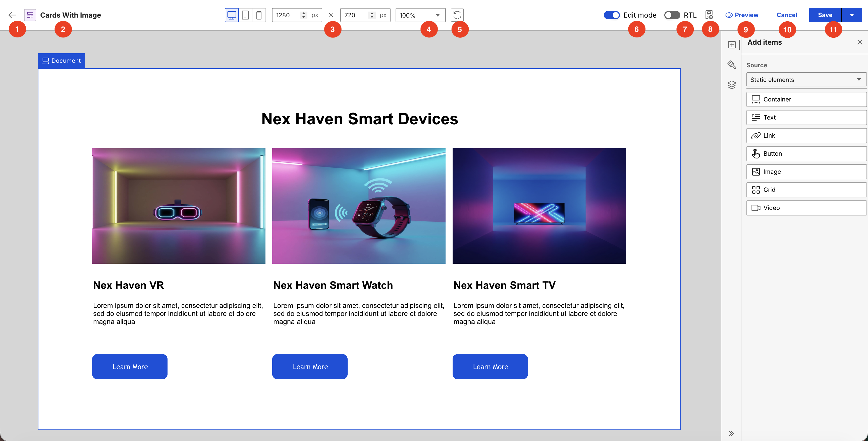
Task: Open the Add items sidebar tab icon
Action: (x=732, y=45)
